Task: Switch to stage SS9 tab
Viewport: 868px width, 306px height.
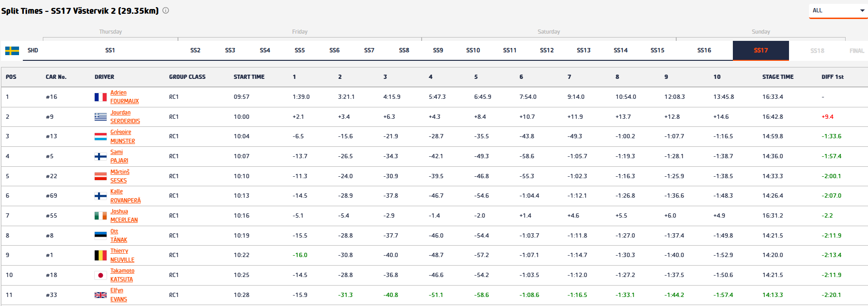Action: [438, 50]
